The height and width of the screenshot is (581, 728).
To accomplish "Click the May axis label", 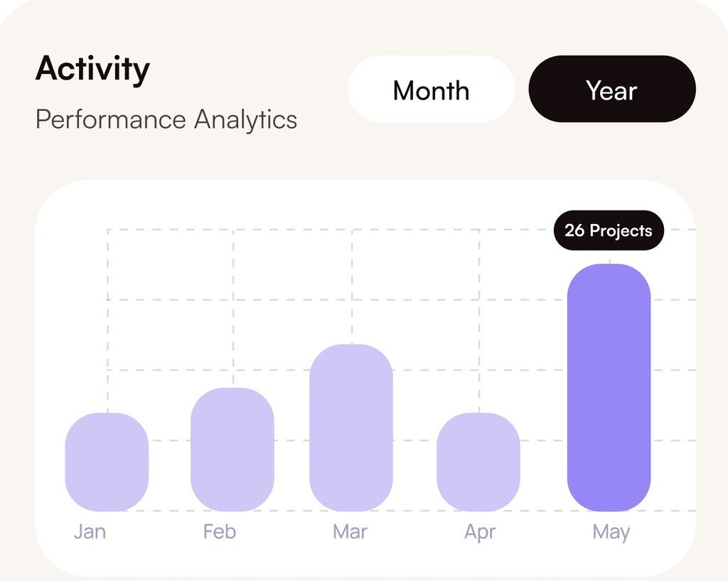I will pos(611,533).
